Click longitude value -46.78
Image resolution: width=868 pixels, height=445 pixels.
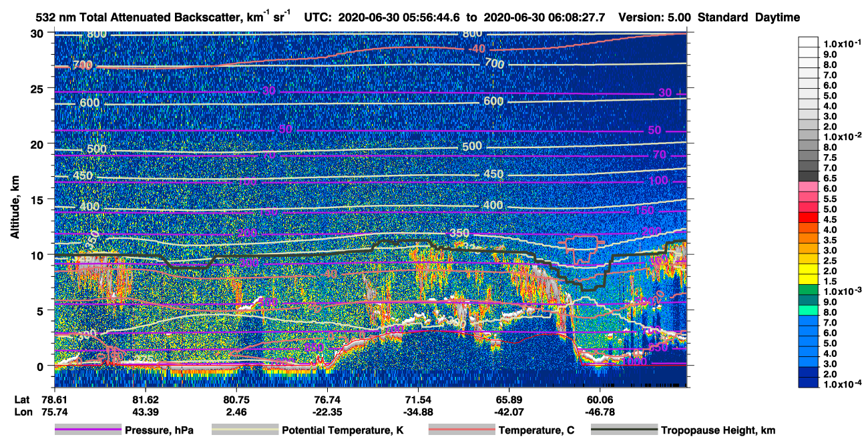click(x=599, y=412)
